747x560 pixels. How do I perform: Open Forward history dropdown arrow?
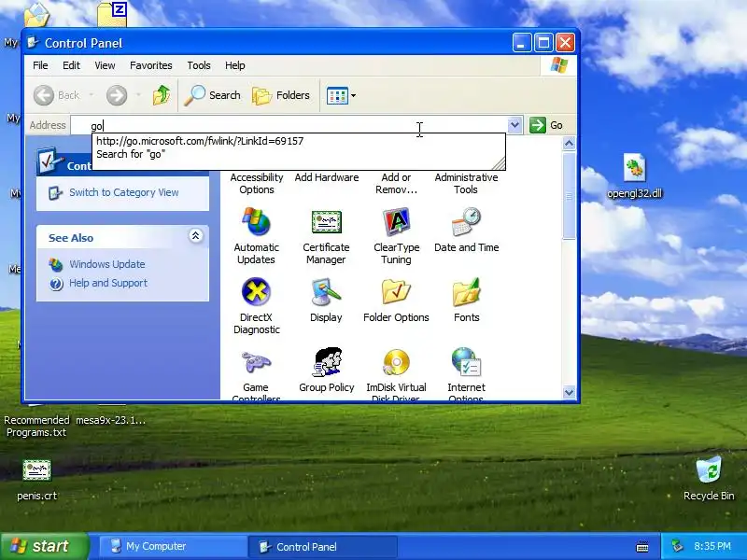point(138,95)
